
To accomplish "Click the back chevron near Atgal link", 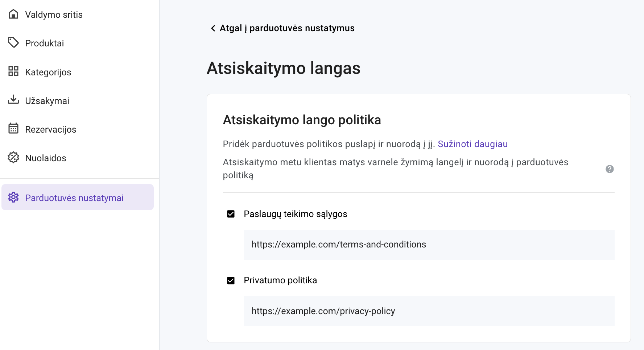I will [x=212, y=28].
